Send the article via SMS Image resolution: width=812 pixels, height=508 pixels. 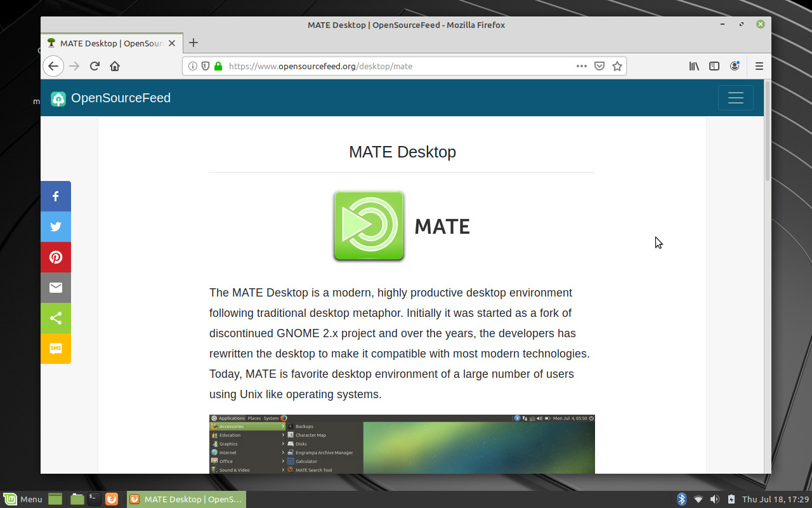click(x=55, y=349)
